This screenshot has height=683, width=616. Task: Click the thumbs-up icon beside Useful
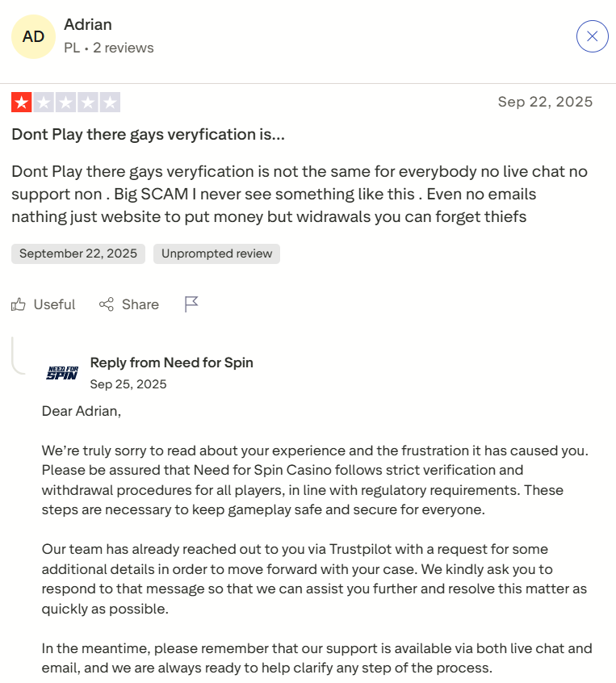coord(19,304)
